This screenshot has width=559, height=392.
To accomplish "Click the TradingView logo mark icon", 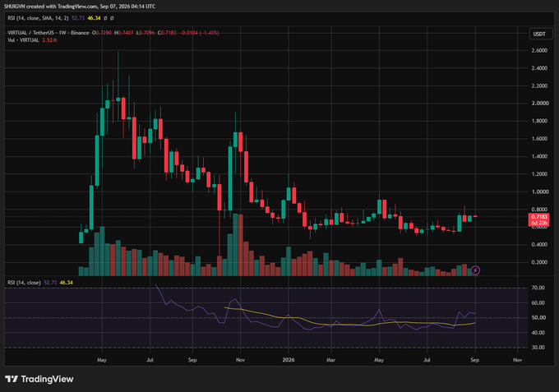I will [x=12, y=379].
